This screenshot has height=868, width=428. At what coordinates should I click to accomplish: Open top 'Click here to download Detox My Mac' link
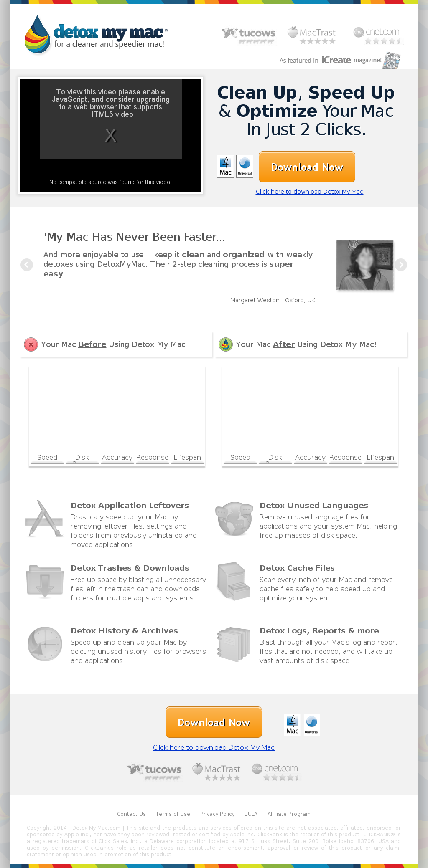pos(309,192)
